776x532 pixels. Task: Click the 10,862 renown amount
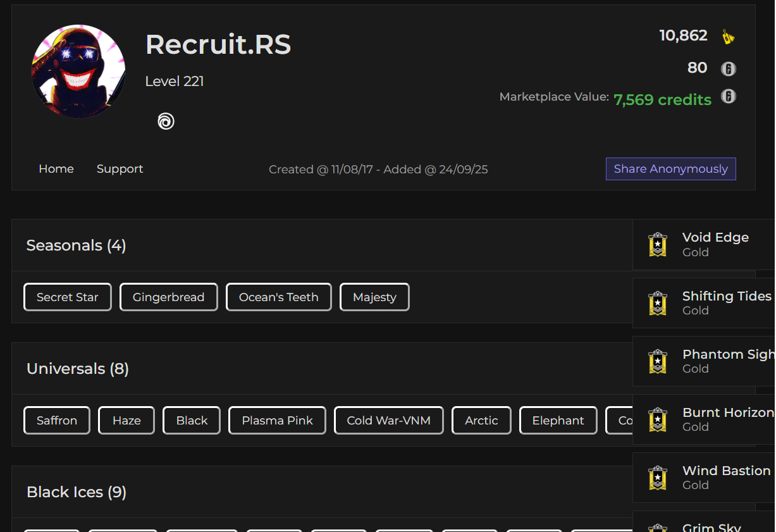click(683, 35)
